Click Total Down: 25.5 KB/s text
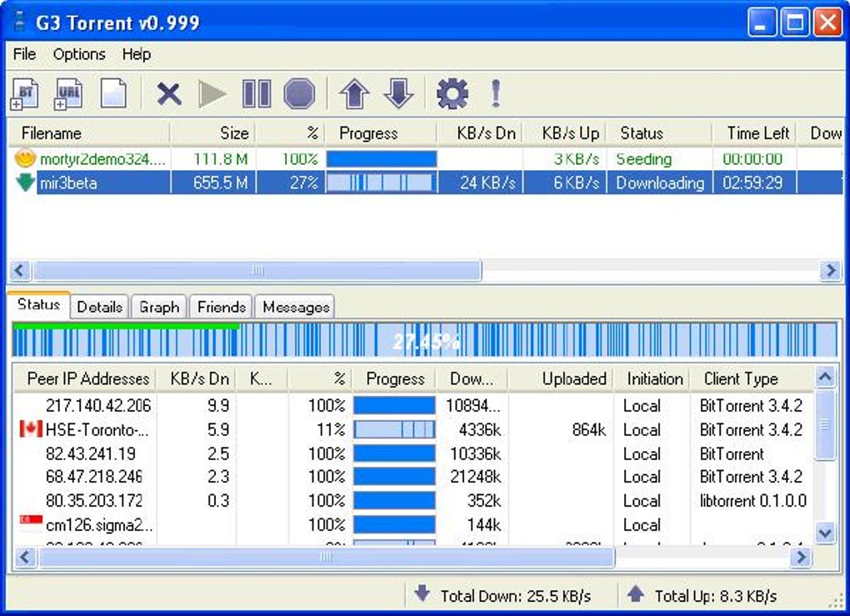Image resolution: width=850 pixels, height=616 pixels. 516,596
